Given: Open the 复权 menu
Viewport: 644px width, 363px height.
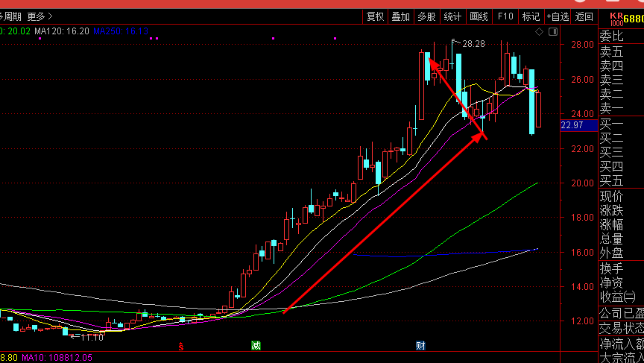Looking at the screenshot, I should click(375, 16).
